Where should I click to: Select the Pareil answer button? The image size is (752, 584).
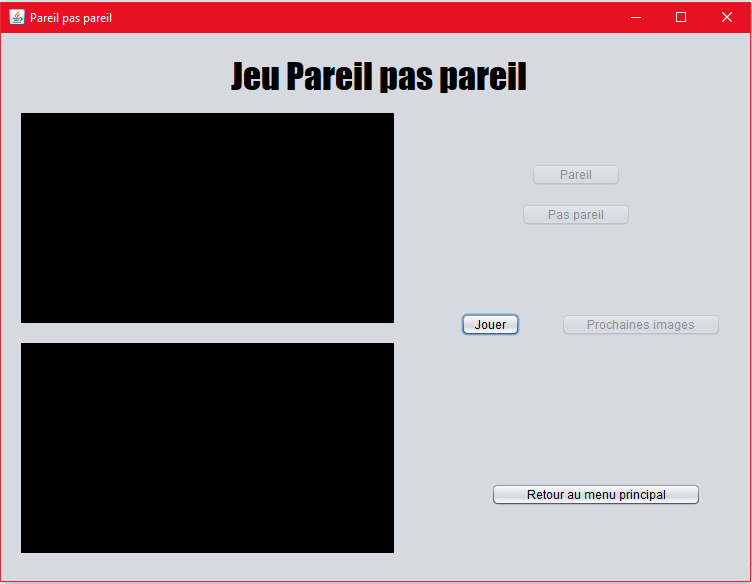(576, 175)
